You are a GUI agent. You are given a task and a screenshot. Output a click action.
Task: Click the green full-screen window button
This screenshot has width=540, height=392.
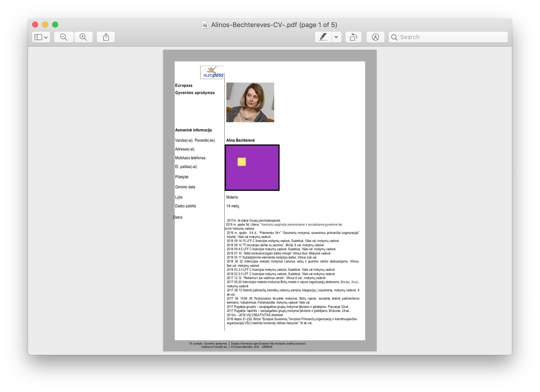pyautogui.click(x=55, y=25)
